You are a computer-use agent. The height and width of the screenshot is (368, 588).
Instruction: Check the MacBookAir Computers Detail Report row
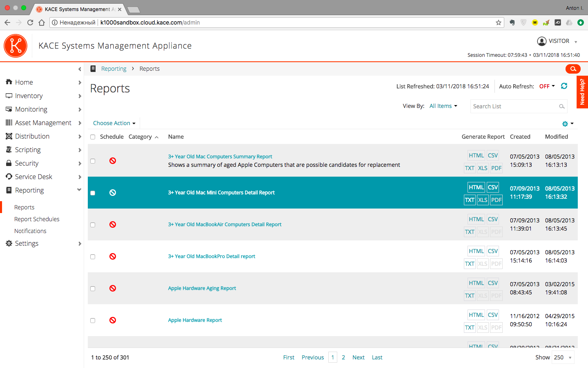coord(93,225)
